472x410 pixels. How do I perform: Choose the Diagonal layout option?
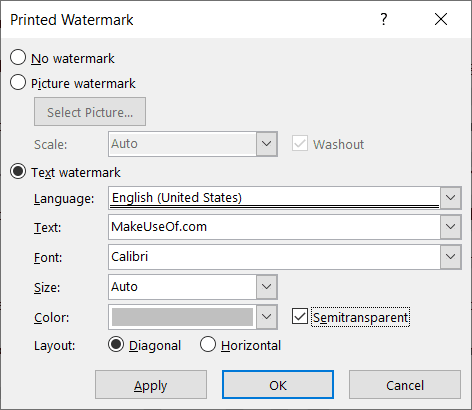point(116,344)
